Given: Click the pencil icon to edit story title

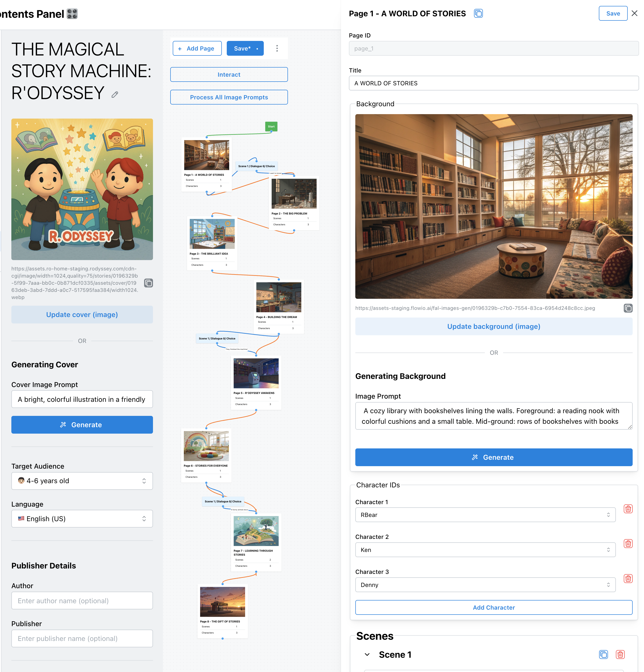Looking at the screenshot, I should pos(115,94).
